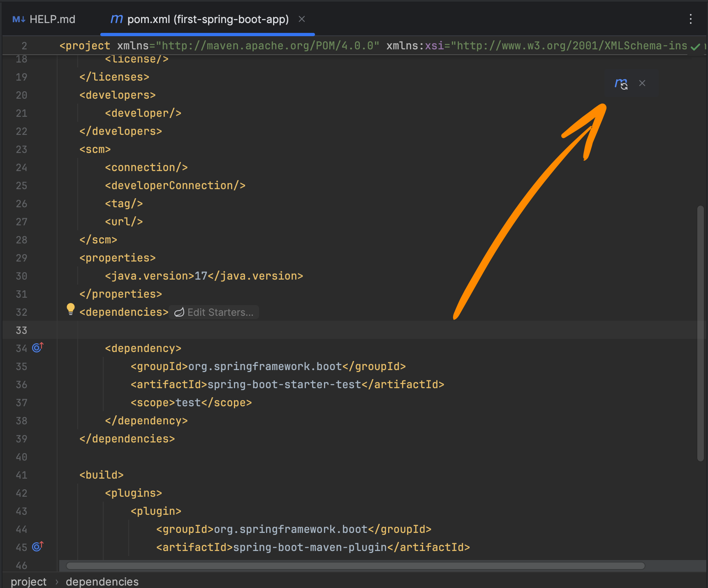708x588 pixels.
Task: Click the spring-boot-maven-plugin artifactId text
Action: [310, 547]
